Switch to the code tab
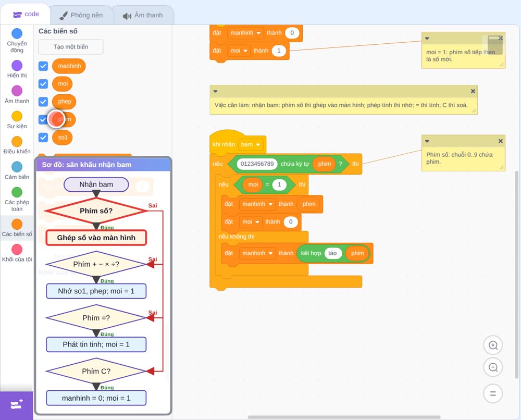This screenshot has height=420, width=521. (x=26, y=14)
